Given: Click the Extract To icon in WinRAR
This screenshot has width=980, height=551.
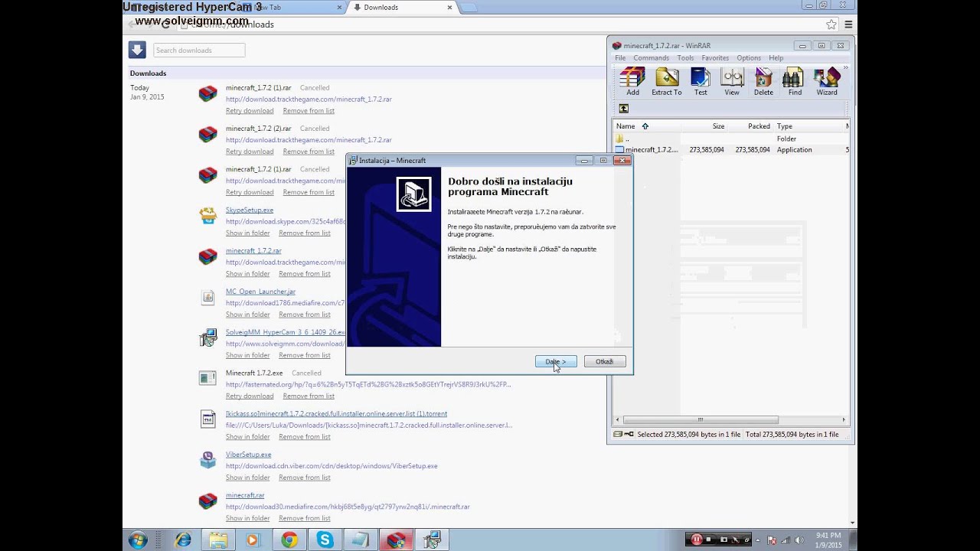Looking at the screenshot, I should point(667,77).
